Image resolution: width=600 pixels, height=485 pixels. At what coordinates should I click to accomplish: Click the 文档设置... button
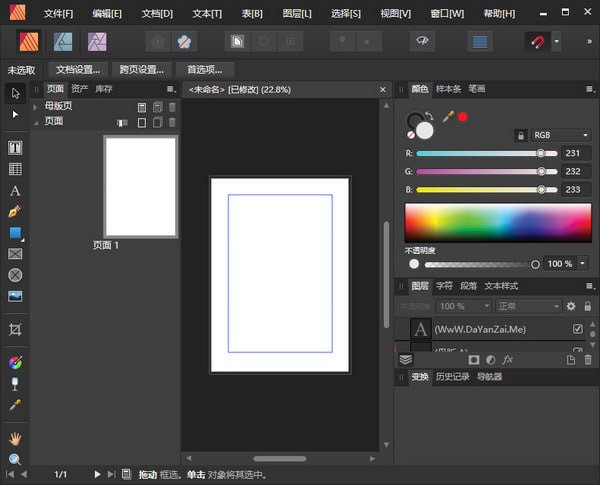(x=78, y=70)
